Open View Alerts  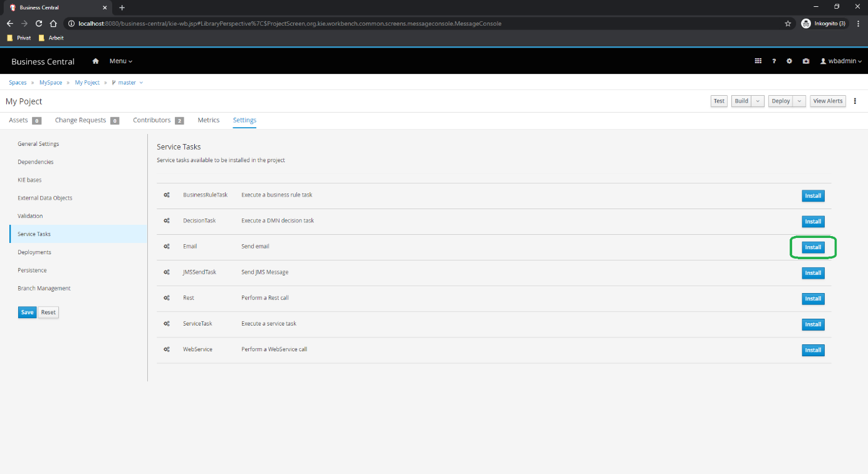click(x=828, y=101)
